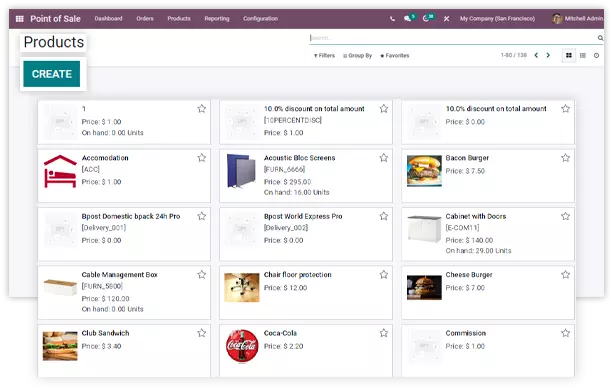Open the apps grid menu icon
This screenshot has width=612, height=388.
point(20,18)
